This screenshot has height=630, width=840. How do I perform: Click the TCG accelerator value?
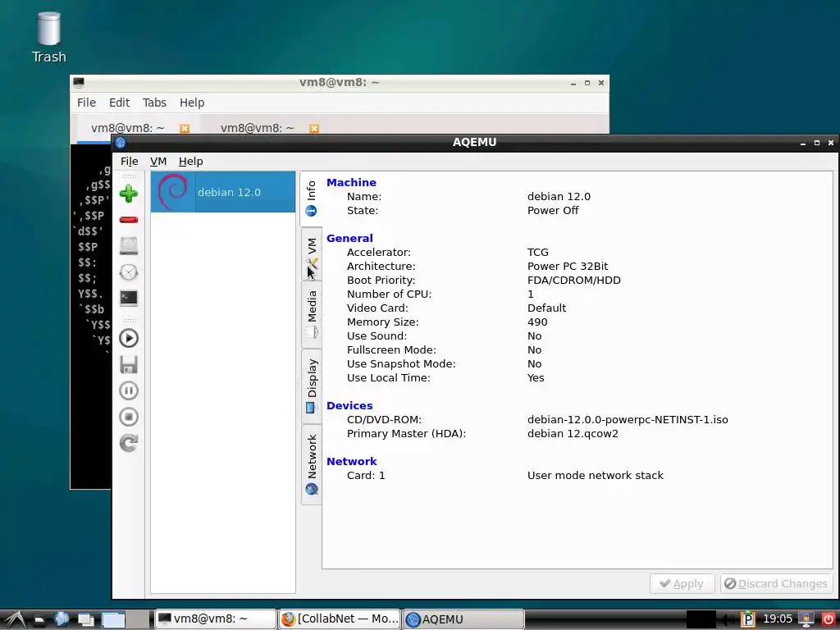click(x=538, y=252)
